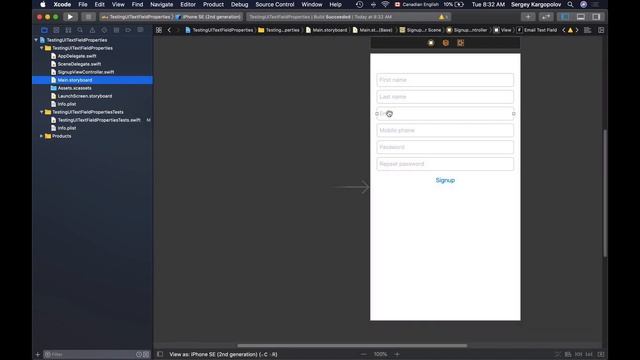Open the Breakpoint navigator

(x=128, y=30)
